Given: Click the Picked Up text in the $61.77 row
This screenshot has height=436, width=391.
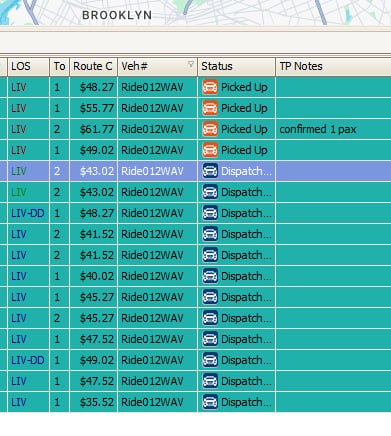Looking at the screenshot, I should 244,129.
